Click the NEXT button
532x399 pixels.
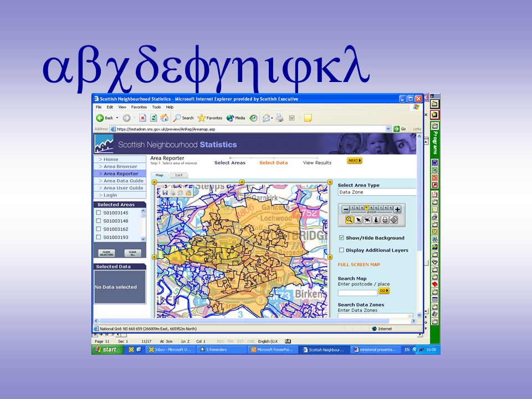355,161
